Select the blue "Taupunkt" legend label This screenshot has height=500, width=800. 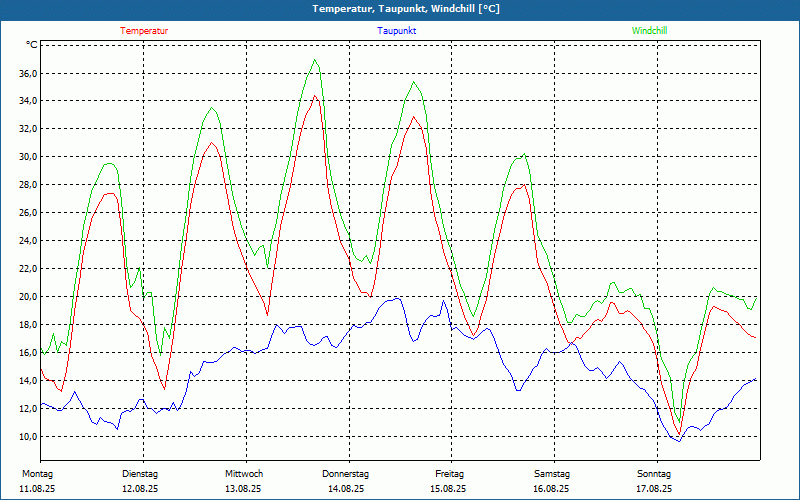point(397,31)
